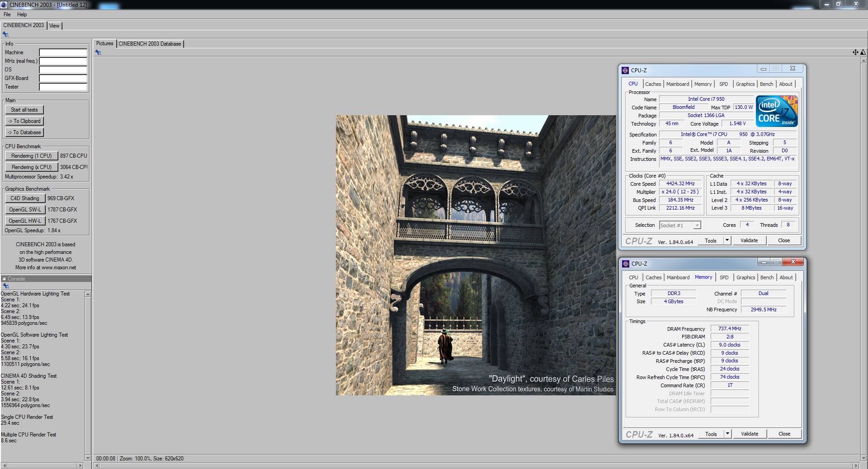Switch to the View tab in CINEBENCH
This screenshot has width=868, height=469.
point(54,26)
